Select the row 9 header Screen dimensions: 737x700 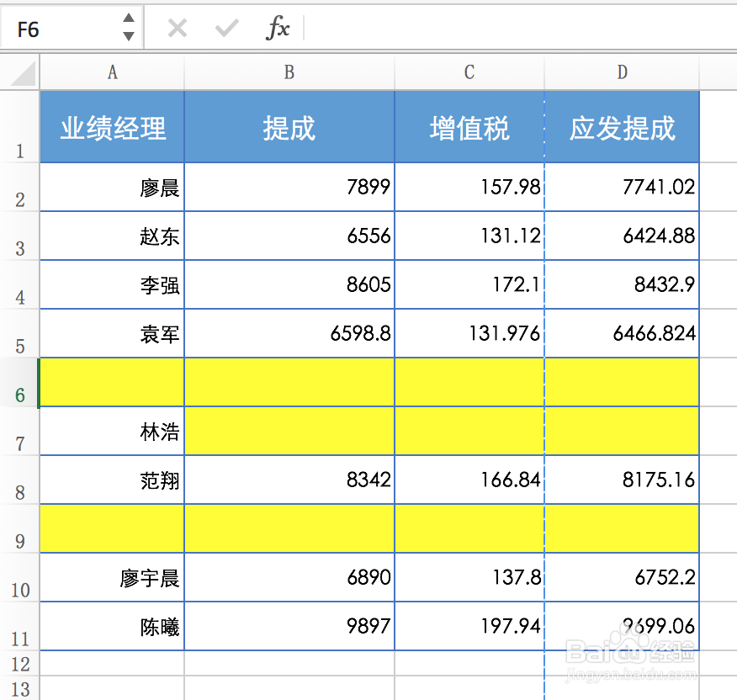pos(20,528)
